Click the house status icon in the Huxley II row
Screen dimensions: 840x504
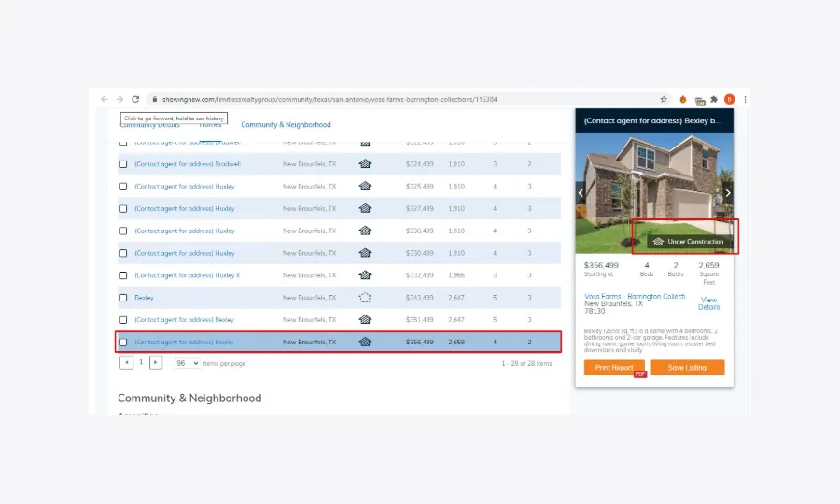tap(365, 275)
